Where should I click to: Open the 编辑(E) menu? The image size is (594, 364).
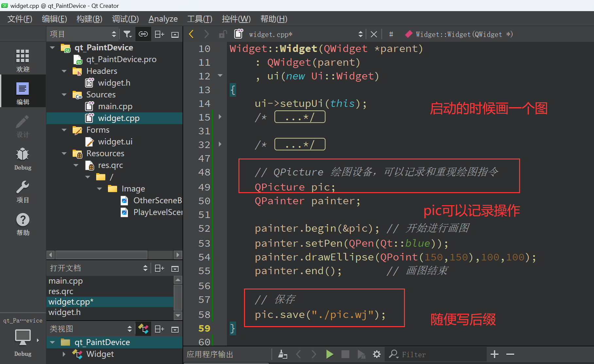point(54,19)
